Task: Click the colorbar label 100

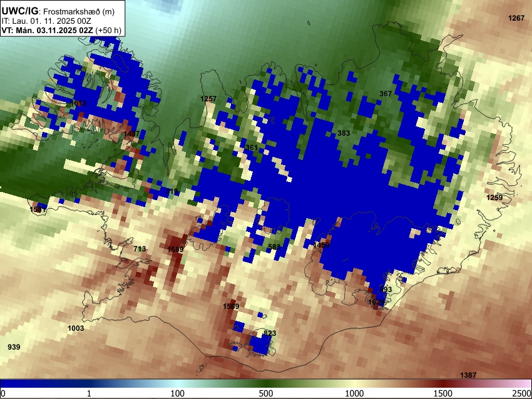Action: (x=178, y=393)
